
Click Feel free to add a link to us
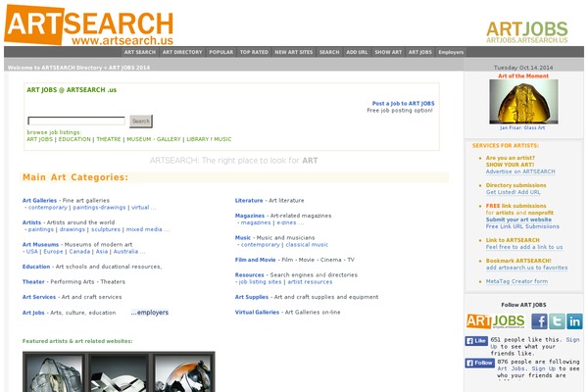[x=524, y=247]
